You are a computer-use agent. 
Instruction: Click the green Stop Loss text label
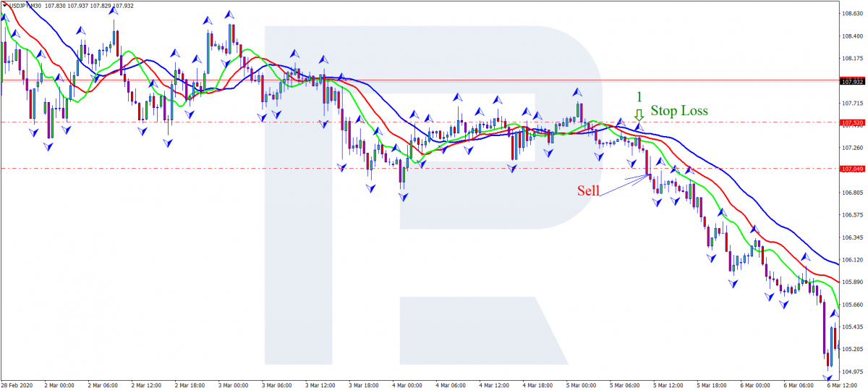pos(679,111)
